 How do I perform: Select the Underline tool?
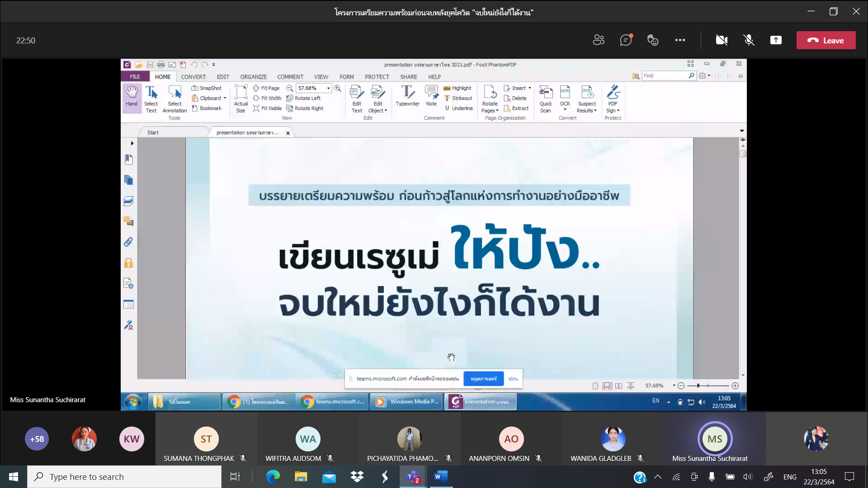458,108
